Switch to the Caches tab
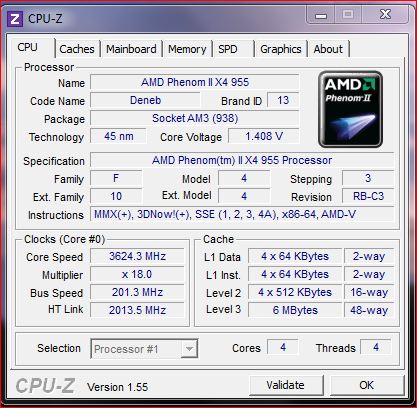This screenshot has width=417, height=408. (x=77, y=49)
